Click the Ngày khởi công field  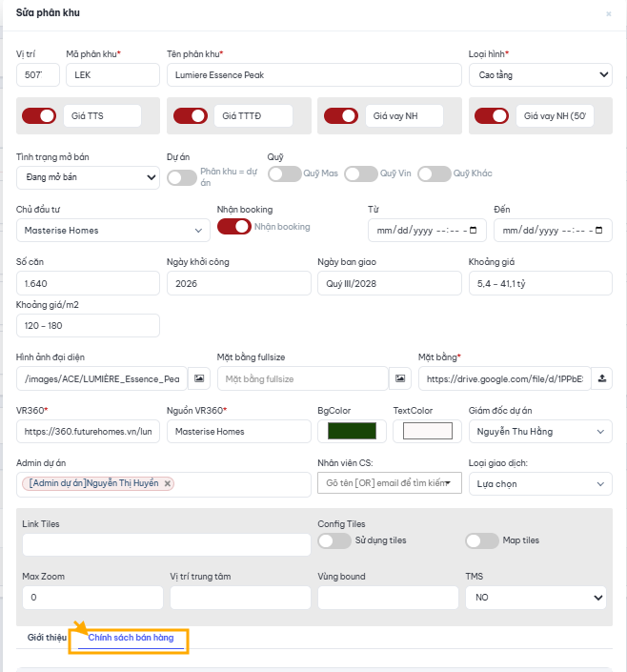point(239,283)
